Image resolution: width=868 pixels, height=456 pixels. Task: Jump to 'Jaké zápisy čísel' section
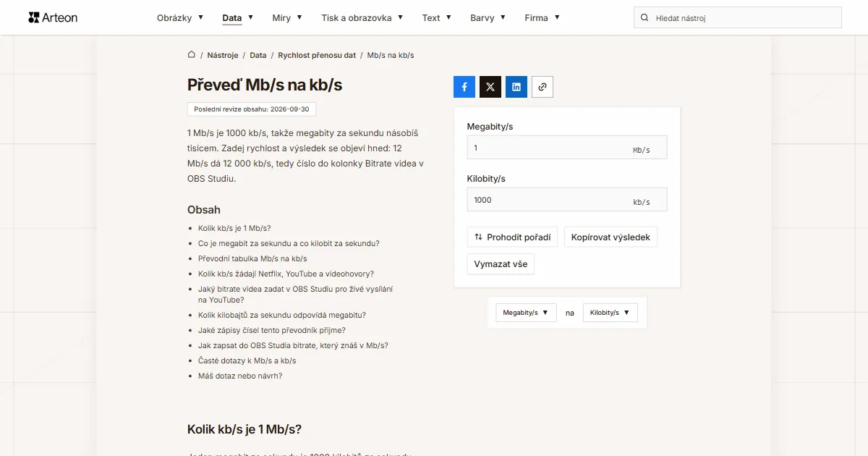[x=272, y=330]
